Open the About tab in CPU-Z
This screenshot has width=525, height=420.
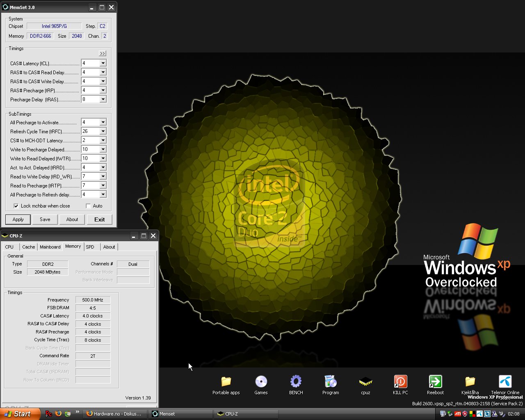coord(109,247)
